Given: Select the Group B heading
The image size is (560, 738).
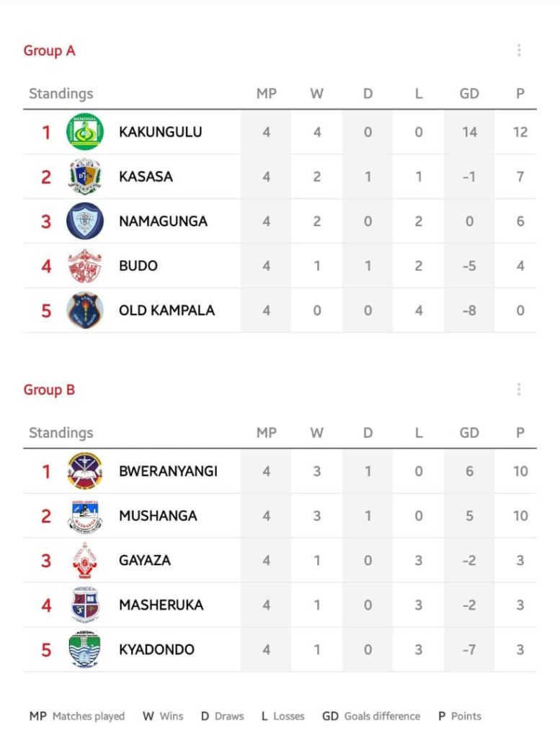Looking at the screenshot, I should point(50,390).
